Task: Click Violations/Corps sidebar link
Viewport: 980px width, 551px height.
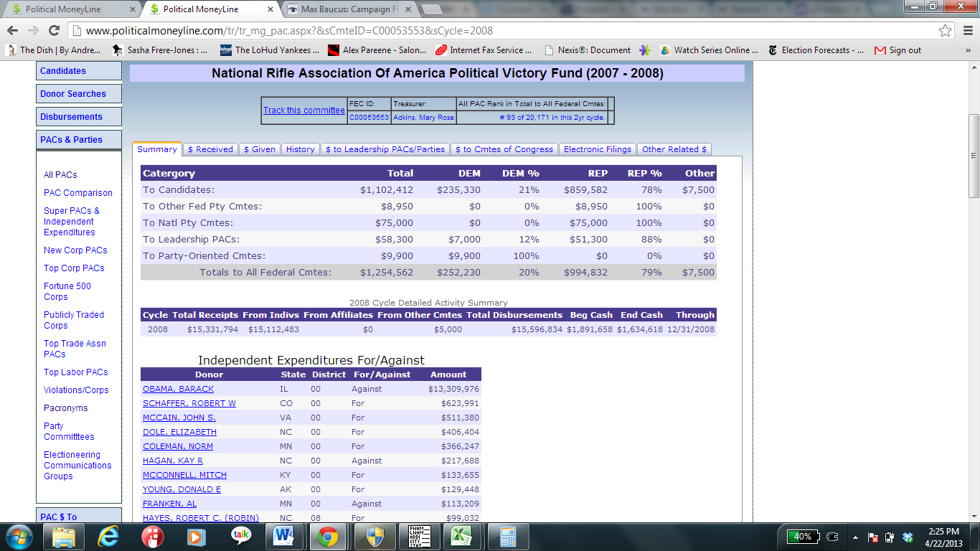Action: [x=76, y=390]
